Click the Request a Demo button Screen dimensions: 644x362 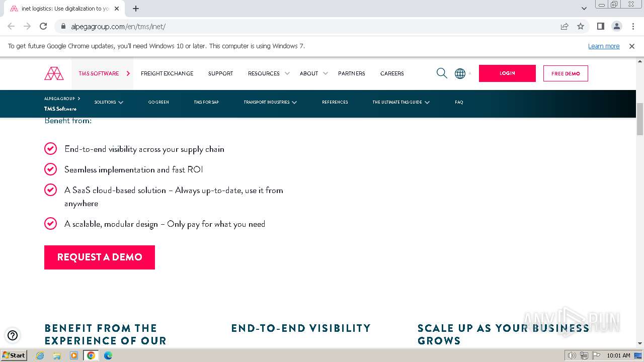click(x=100, y=257)
